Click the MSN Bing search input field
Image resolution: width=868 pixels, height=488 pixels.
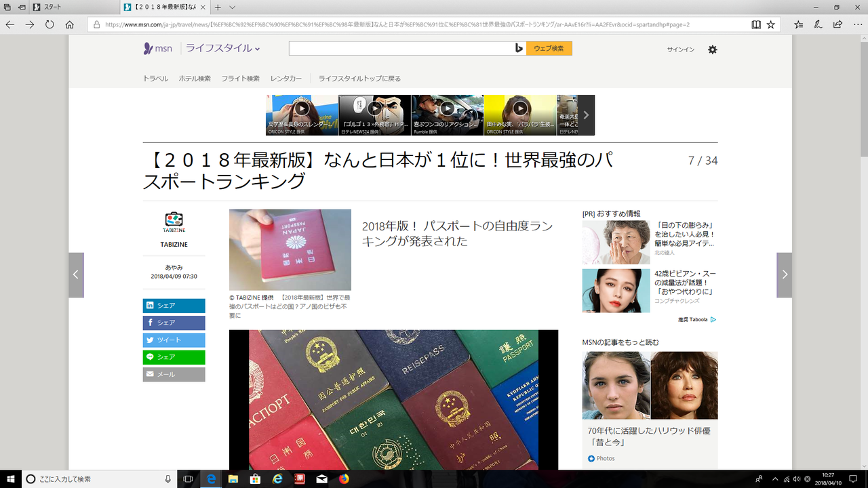pyautogui.click(x=400, y=48)
